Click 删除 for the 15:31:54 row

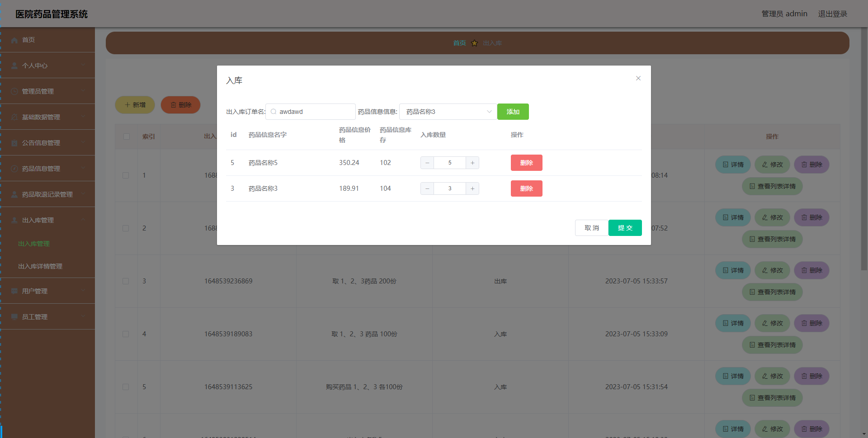click(x=811, y=376)
